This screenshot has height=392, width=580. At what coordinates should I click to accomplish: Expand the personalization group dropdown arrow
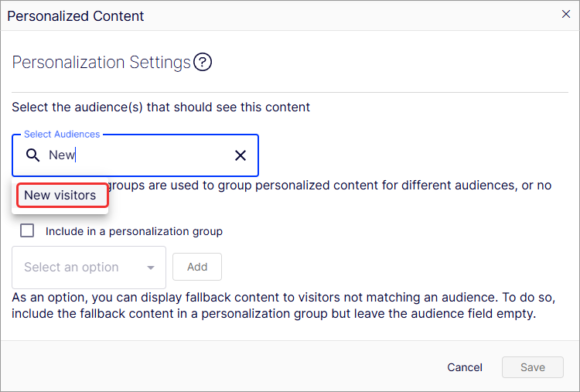point(150,268)
